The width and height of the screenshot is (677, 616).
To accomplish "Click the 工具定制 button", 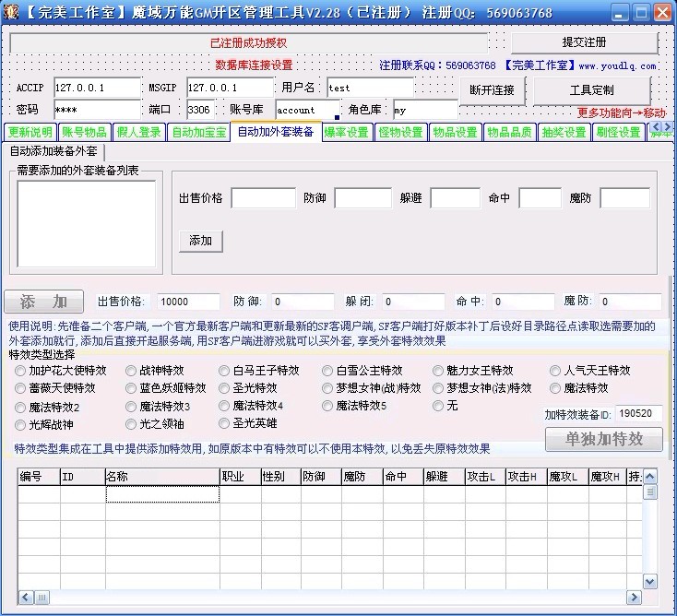I will 591,90.
